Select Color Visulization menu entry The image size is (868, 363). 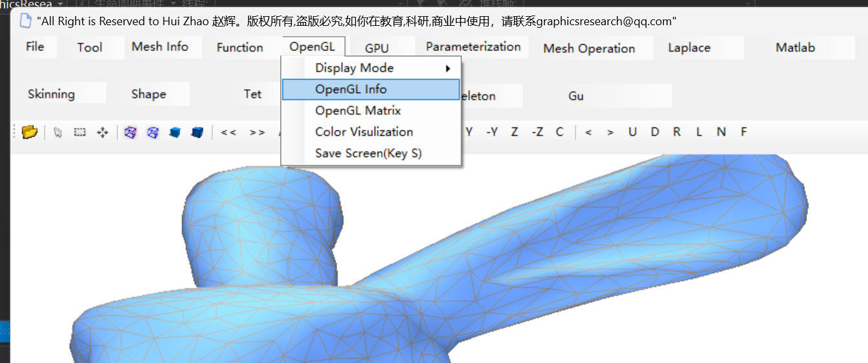(x=371, y=132)
